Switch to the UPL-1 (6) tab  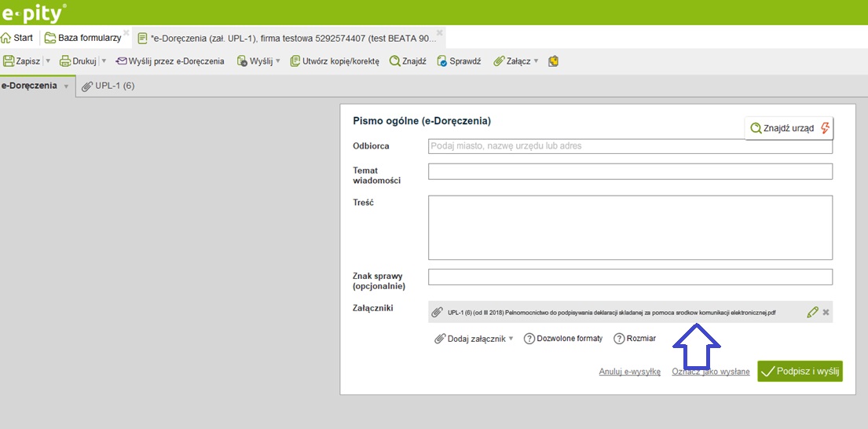(x=108, y=86)
